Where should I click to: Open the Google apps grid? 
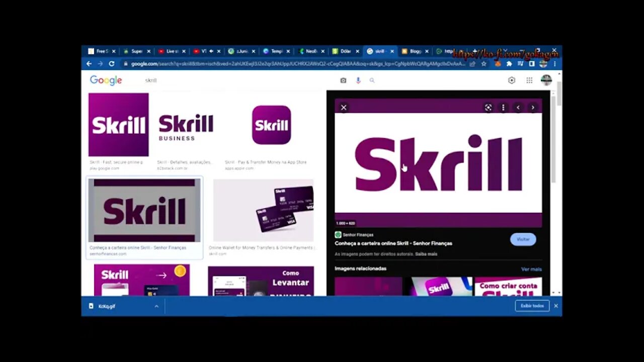click(529, 80)
